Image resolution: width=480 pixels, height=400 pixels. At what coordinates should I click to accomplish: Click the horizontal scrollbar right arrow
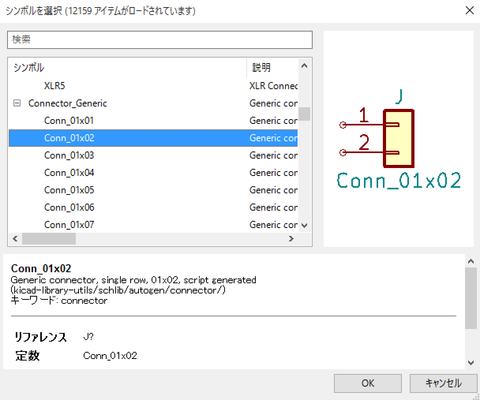click(x=291, y=239)
